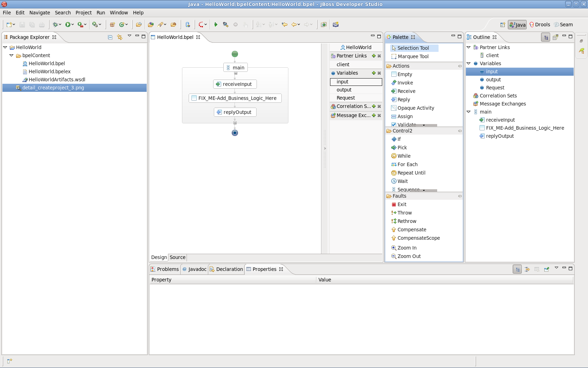Screen dimensions: 588x368
Task: Enable Link with Editor in Package Explorer
Action: click(120, 37)
